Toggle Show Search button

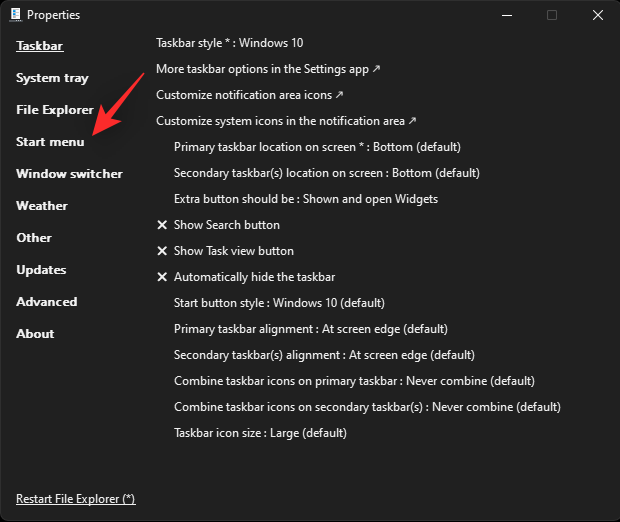pos(218,225)
